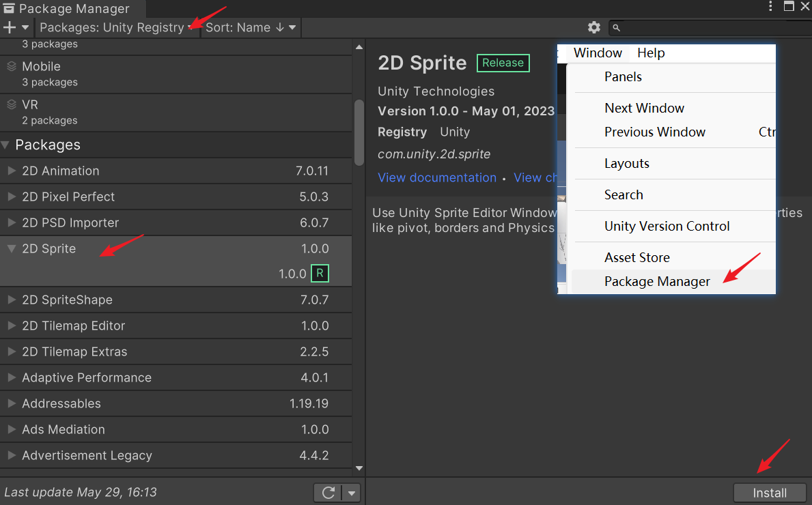Click the Package Manager tab
The image size is (812, 505).
(72, 8)
